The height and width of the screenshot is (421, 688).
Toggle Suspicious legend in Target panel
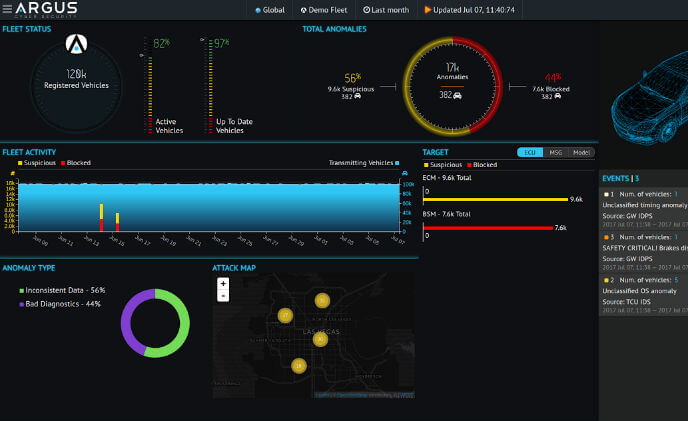[443, 165]
